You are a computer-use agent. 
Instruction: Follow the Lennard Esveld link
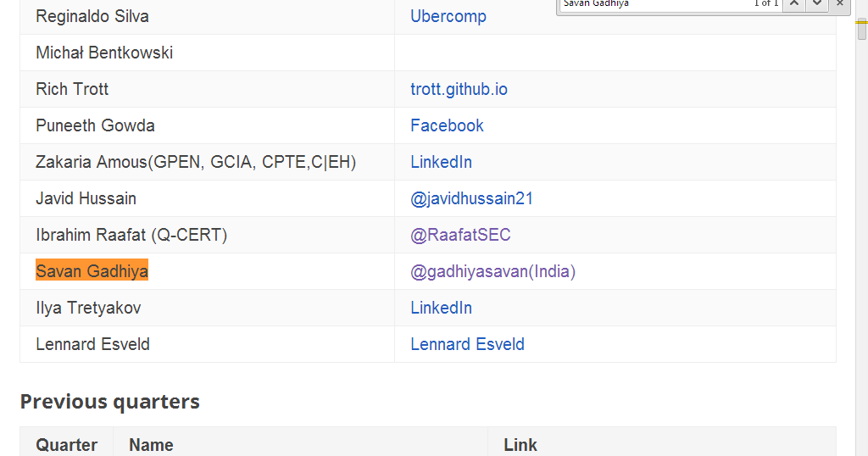(x=467, y=344)
